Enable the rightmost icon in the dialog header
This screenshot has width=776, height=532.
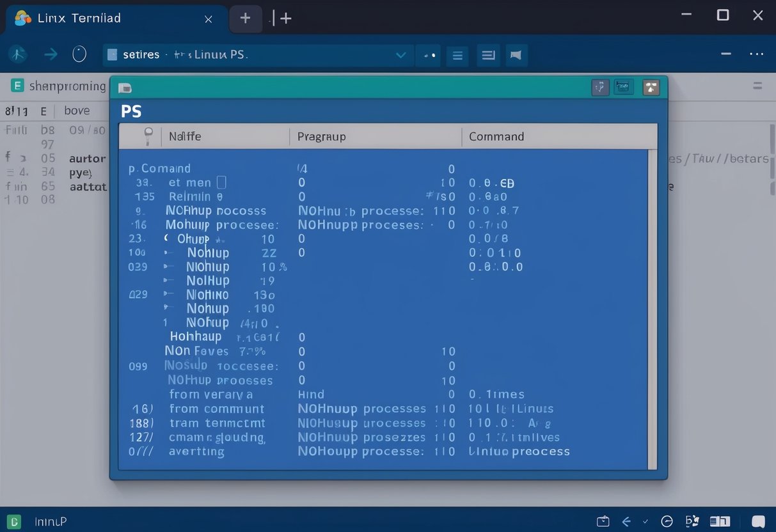tap(651, 86)
